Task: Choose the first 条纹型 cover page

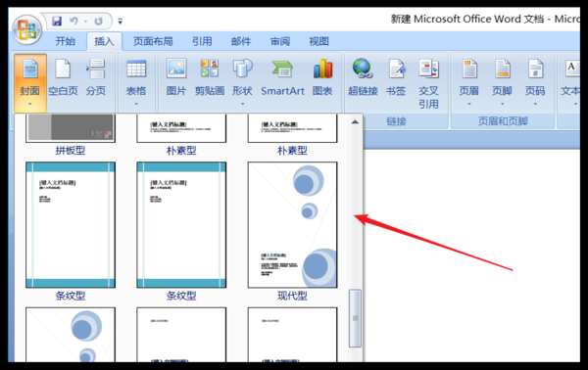Action: 71,225
